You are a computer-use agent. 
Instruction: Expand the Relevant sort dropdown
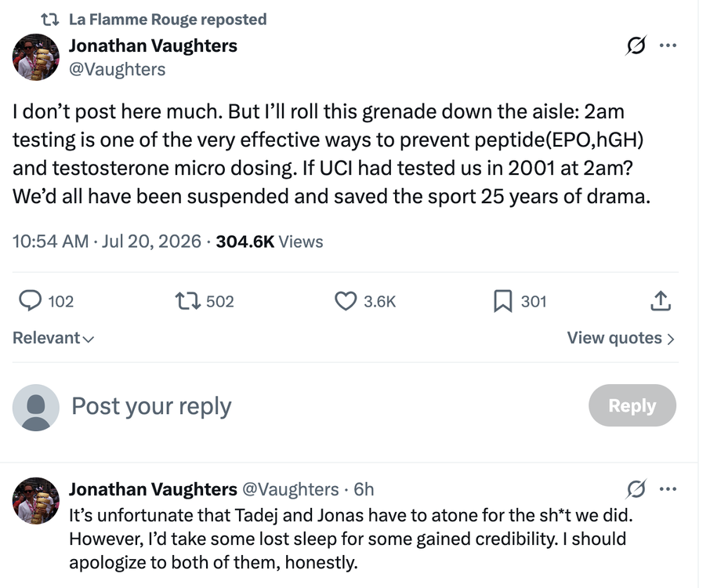[x=53, y=338]
